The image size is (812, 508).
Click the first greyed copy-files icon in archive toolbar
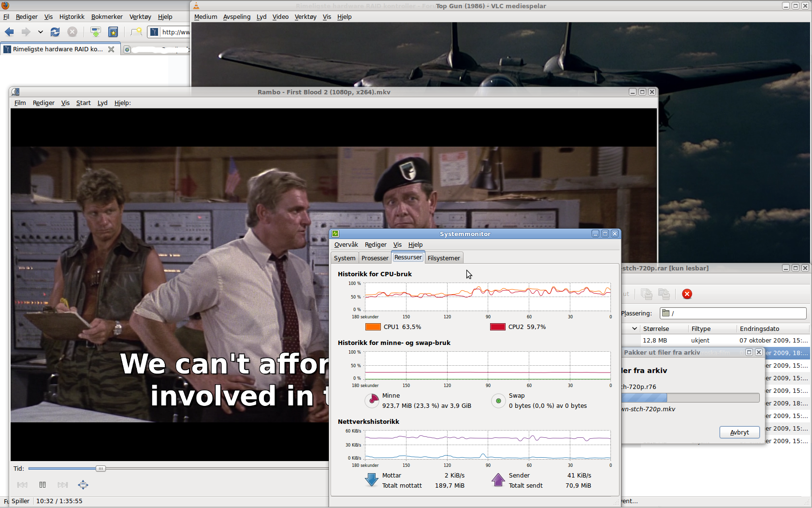[x=646, y=294]
